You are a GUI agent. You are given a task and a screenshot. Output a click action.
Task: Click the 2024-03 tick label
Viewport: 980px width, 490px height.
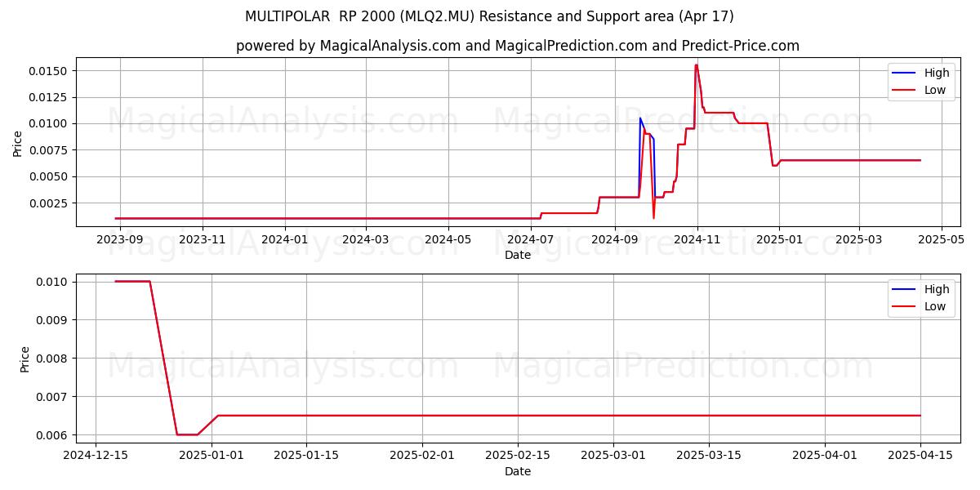(x=366, y=239)
